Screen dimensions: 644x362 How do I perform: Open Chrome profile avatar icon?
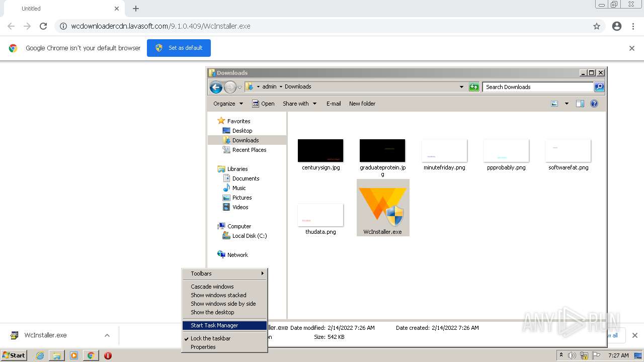point(617,26)
